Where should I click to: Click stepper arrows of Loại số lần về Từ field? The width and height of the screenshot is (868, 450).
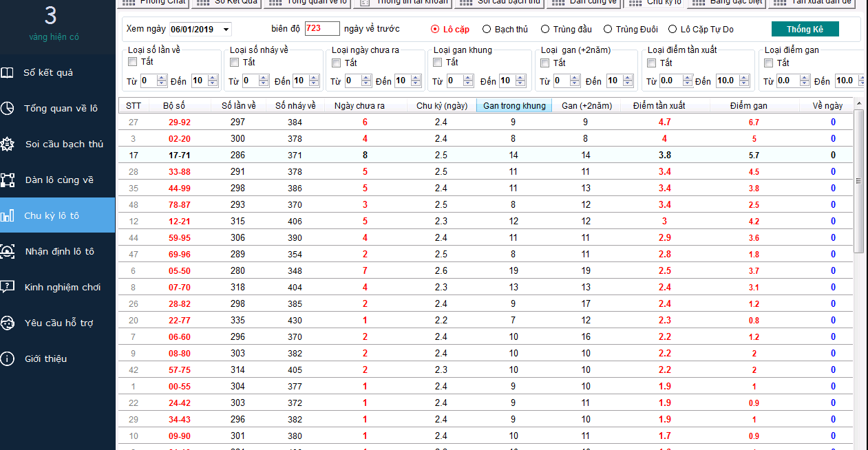[162, 81]
